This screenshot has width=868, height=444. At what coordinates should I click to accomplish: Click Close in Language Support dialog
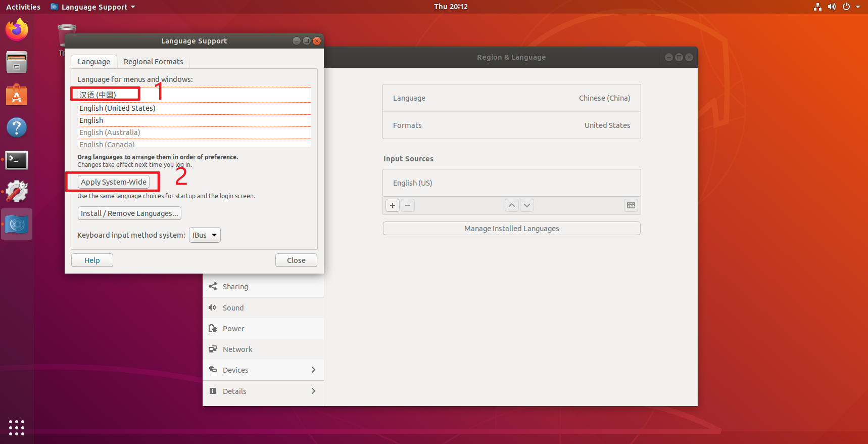(x=296, y=260)
